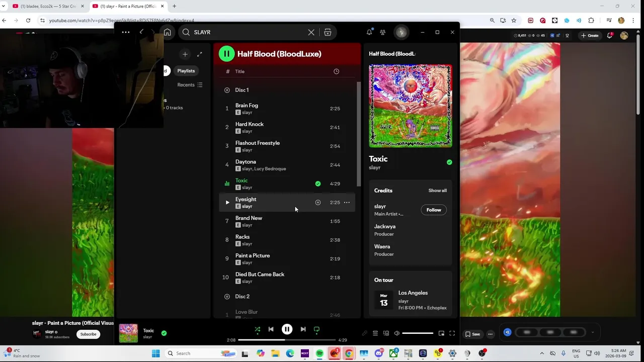Image resolution: width=644 pixels, height=362 pixels.
Task: Toggle the saved check in the Spotify player bar
Action: (164, 333)
